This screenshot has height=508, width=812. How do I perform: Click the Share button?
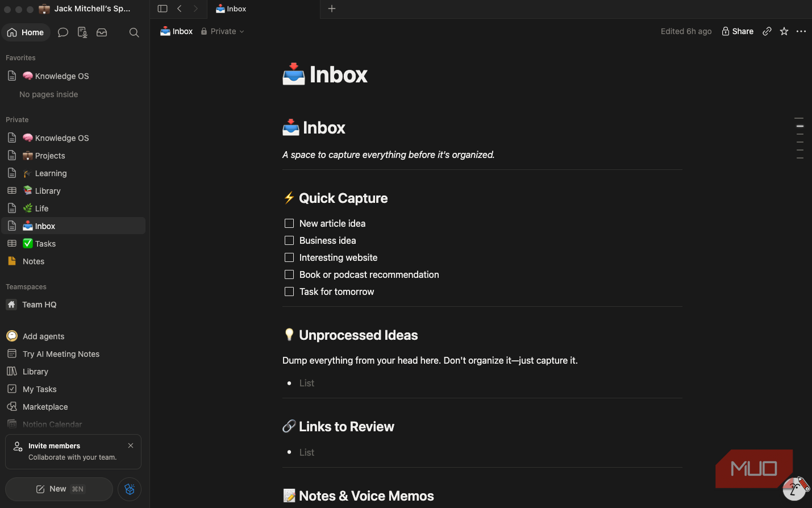(x=738, y=31)
